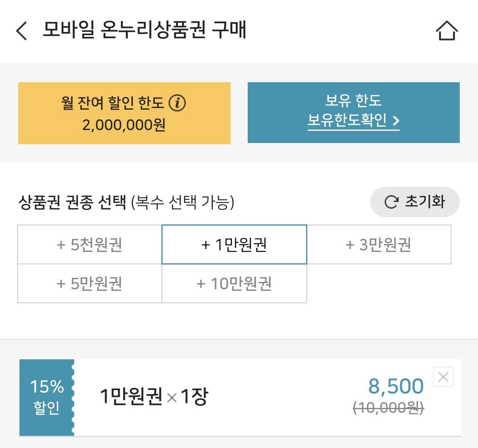Open the home screen via house icon
Viewport: 478px width, 448px height.
(446, 30)
